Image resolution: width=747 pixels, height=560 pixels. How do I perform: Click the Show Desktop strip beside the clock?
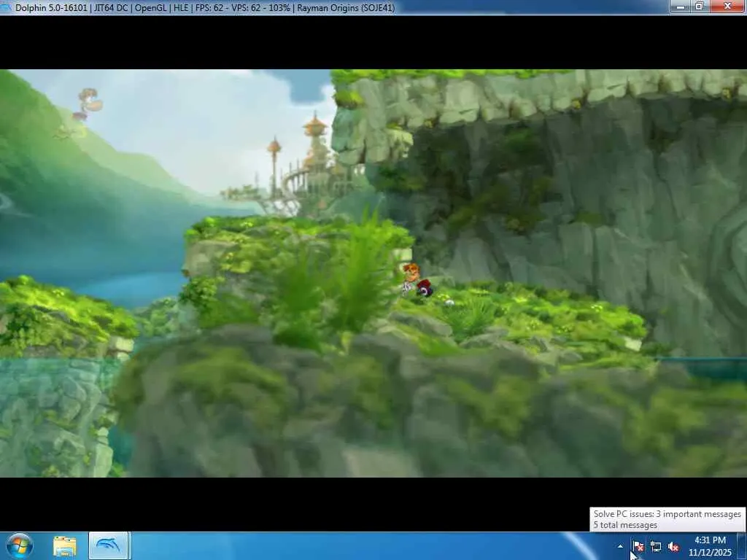pyautogui.click(x=741, y=545)
